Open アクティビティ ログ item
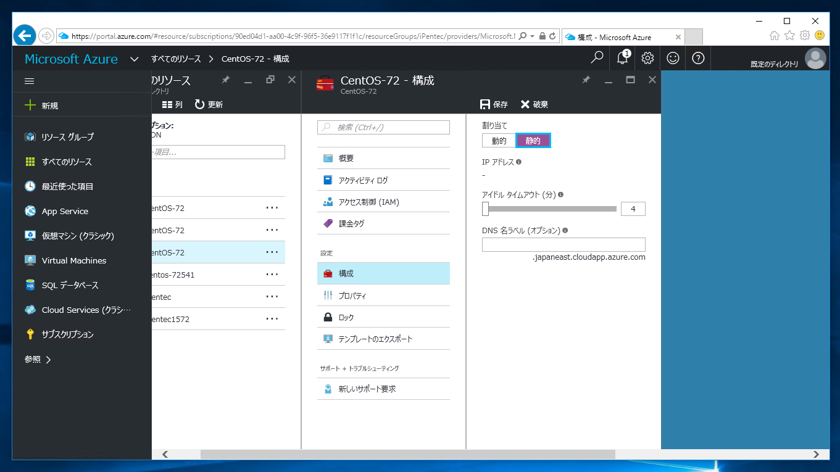840x472 pixels. pyautogui.click(x=384, y=181)
